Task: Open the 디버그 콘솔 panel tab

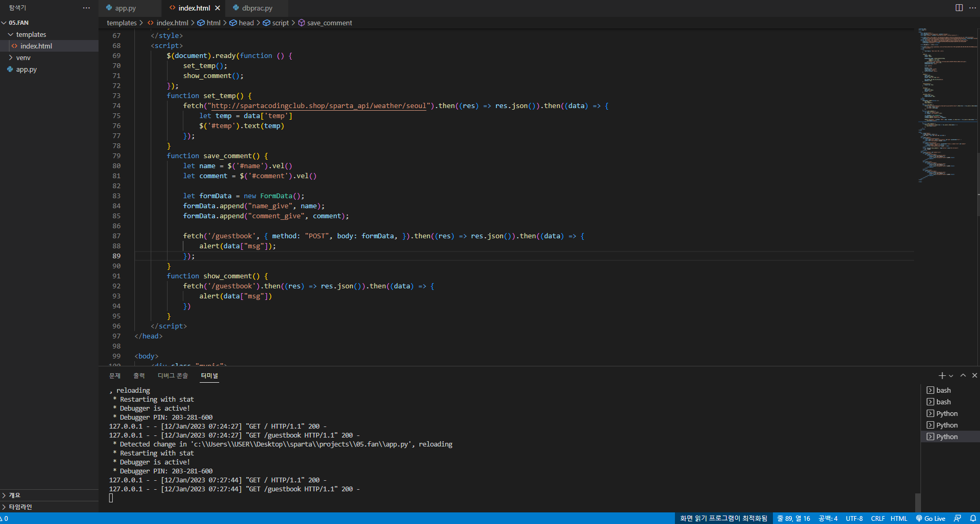Action: click(173, 375)
